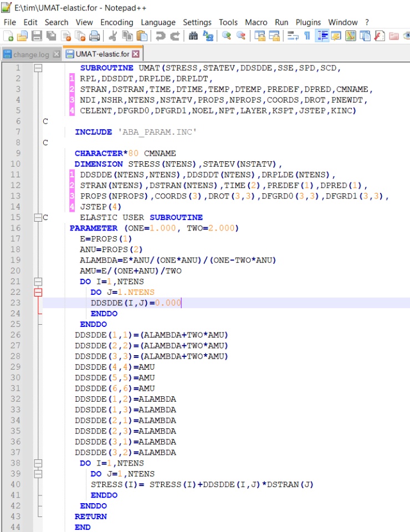Copy selection toolbar icon
Screen dimensions: 410x532
point(127,35)
